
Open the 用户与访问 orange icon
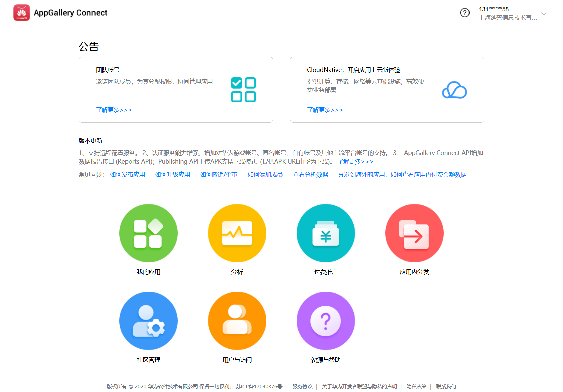click(x=237, y=321)
